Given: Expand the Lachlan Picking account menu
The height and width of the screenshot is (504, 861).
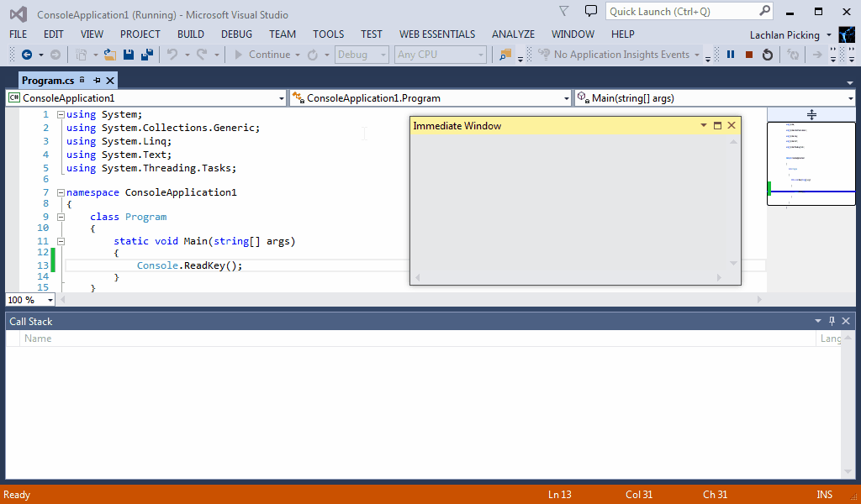Looking at the screenshot, I should pos(828,35).
